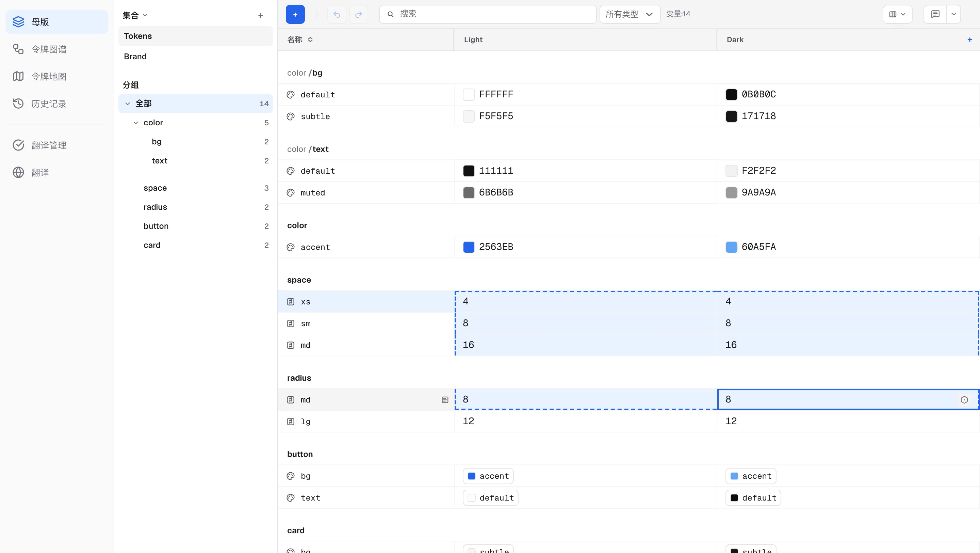
Task: Click the Dark swatch for accent 60A5FA
Action: 731,247
